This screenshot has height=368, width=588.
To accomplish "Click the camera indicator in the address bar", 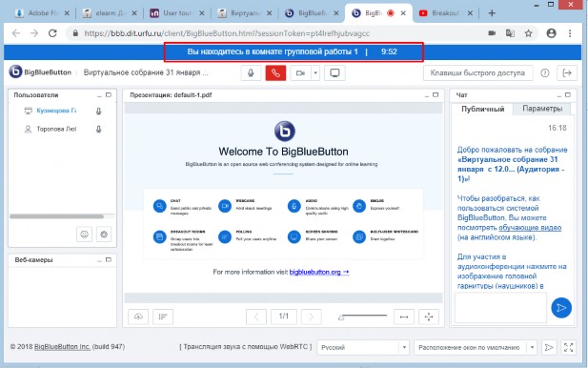I will coord(492,33).
